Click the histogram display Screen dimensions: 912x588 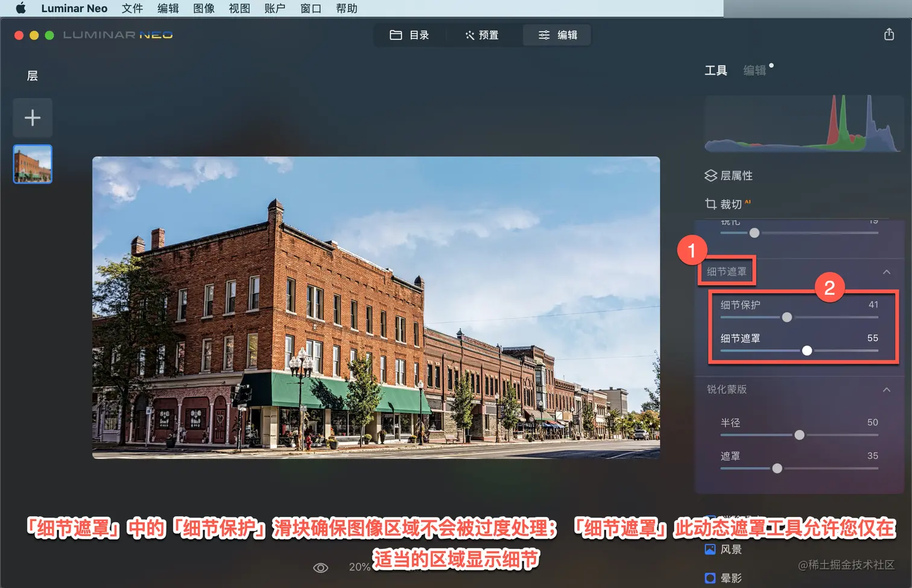(803, 124)
